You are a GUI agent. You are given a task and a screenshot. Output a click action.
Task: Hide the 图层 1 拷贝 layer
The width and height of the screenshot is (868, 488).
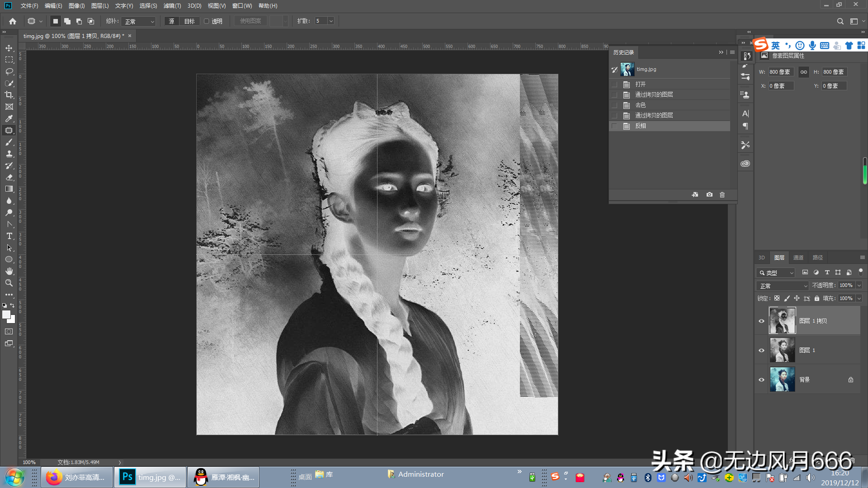761,321
